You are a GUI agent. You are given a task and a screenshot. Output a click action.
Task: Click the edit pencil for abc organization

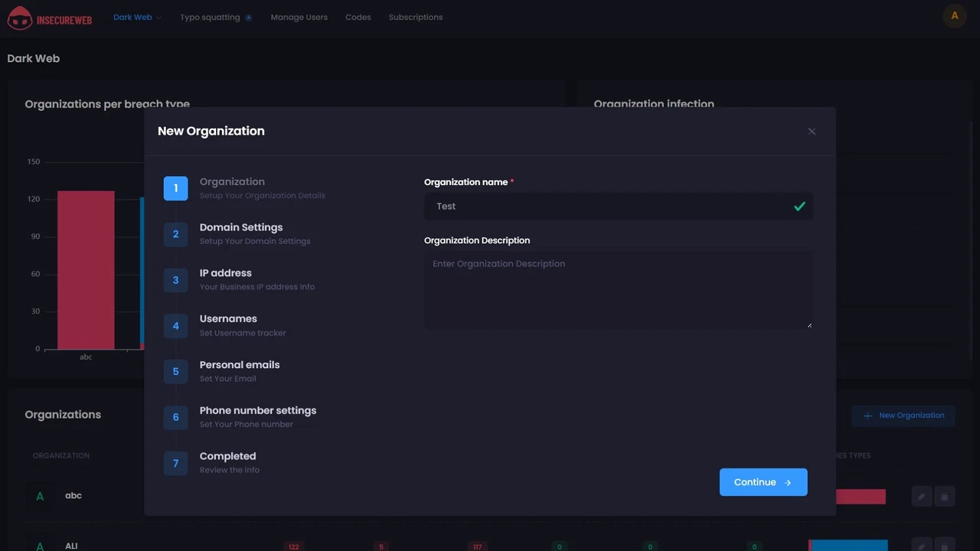pos(921,497)
